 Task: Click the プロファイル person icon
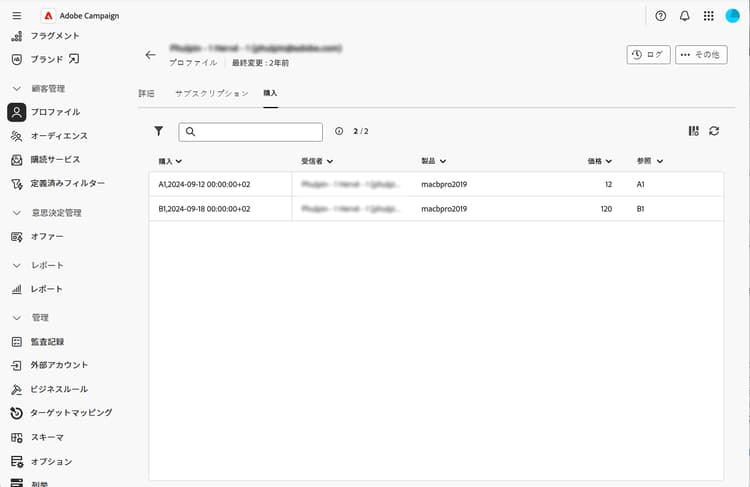(17, 112)
